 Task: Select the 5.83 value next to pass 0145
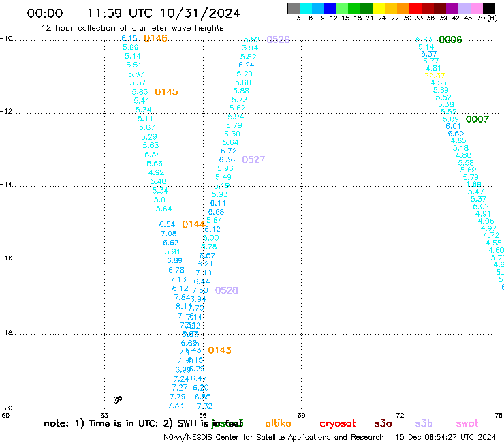(x=140, y=92)
